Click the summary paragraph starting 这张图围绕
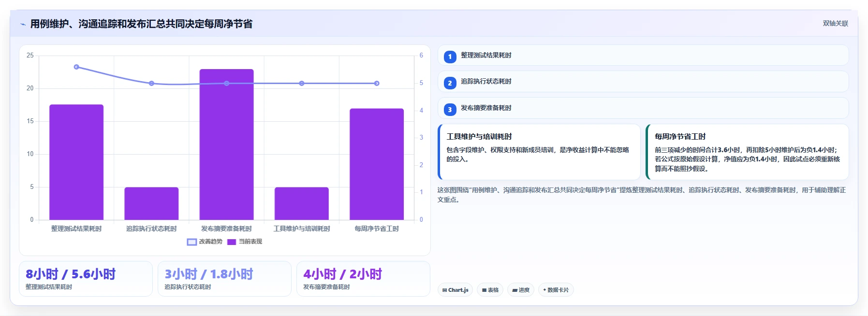 pos(642,195)
